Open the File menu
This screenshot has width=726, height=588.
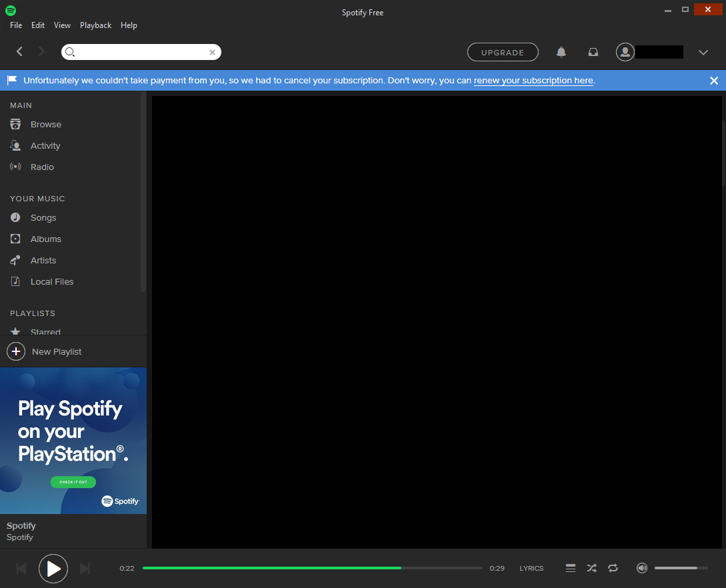16,25
